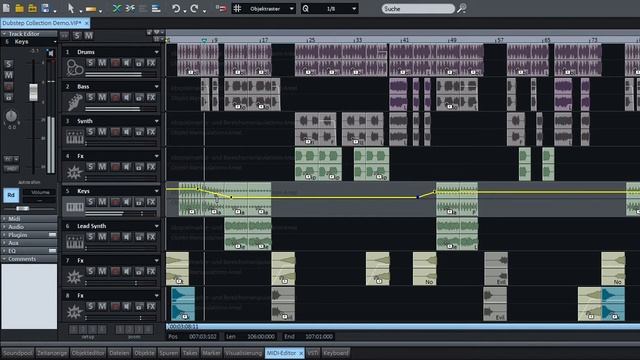Click the undo arrow icon
This screenshot has width=640, height=360.
tap(176, 9)
